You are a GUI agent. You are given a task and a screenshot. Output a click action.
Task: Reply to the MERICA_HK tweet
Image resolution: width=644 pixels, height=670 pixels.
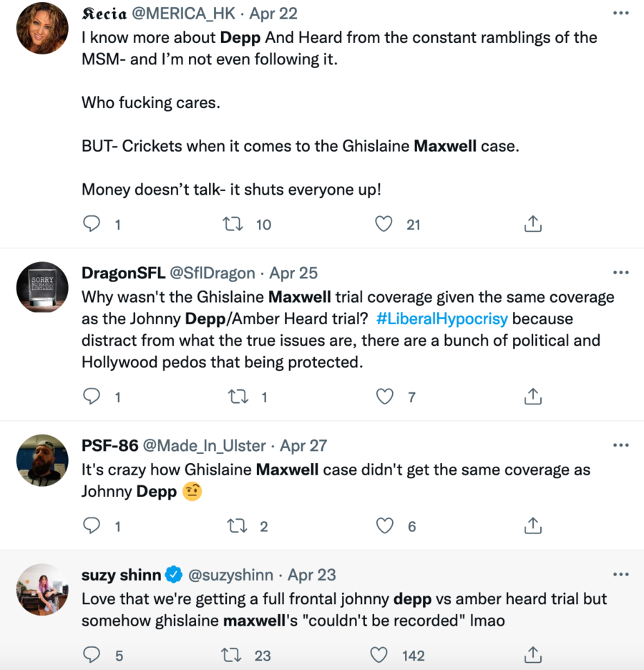(x=92, y=224)
